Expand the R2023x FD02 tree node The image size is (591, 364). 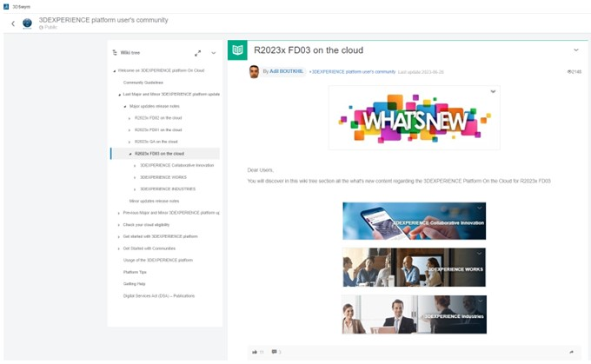(129, 118)
